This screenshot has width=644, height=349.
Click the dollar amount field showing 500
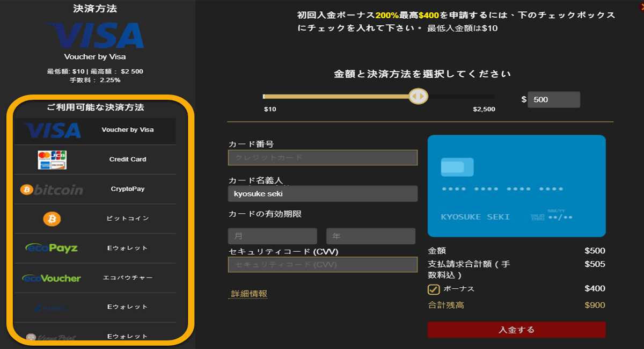coord(554,100)
